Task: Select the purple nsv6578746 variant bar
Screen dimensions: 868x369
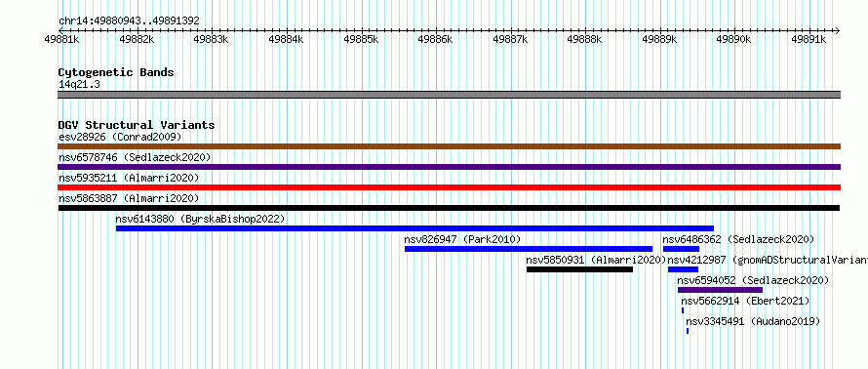Action: point(449,167)
